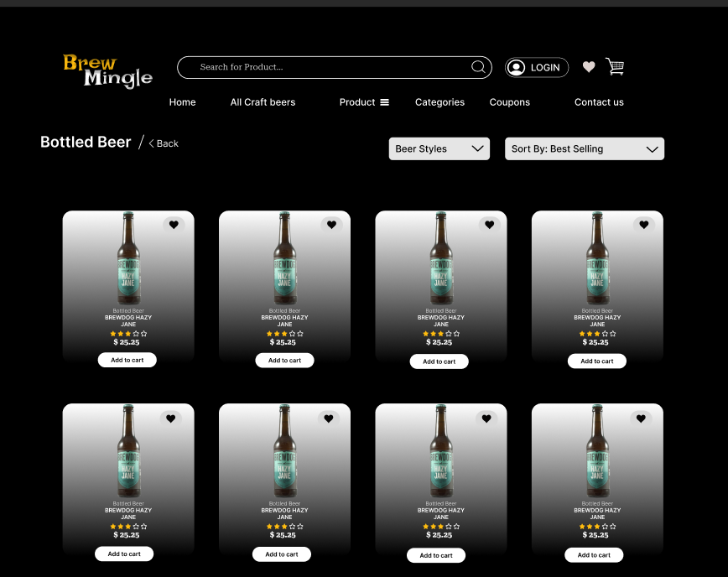Click the user avatar icon in LOGIN
Viewport: 728px width, 577px height.
[516, 67]
